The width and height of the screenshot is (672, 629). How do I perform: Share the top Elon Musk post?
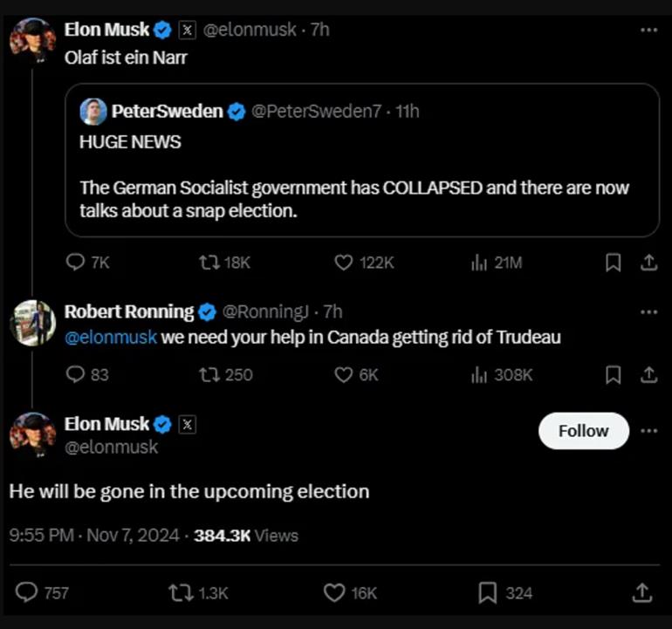648,263
